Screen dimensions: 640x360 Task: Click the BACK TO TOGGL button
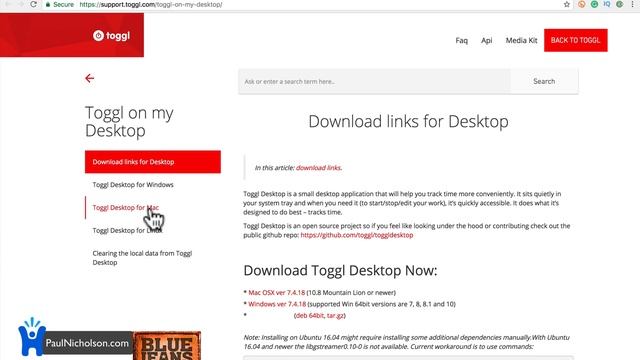[x=576, y=40]
